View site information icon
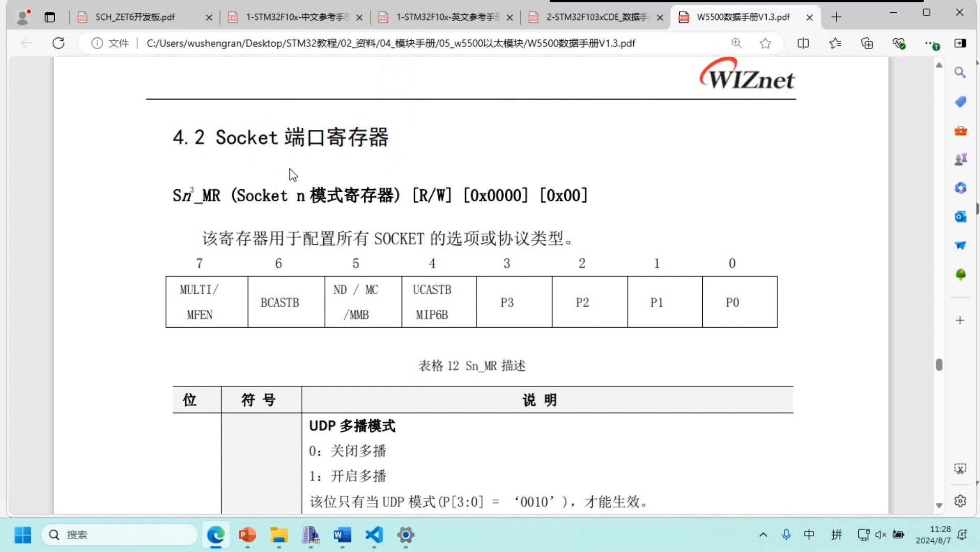980x552 pixels. 97,43
